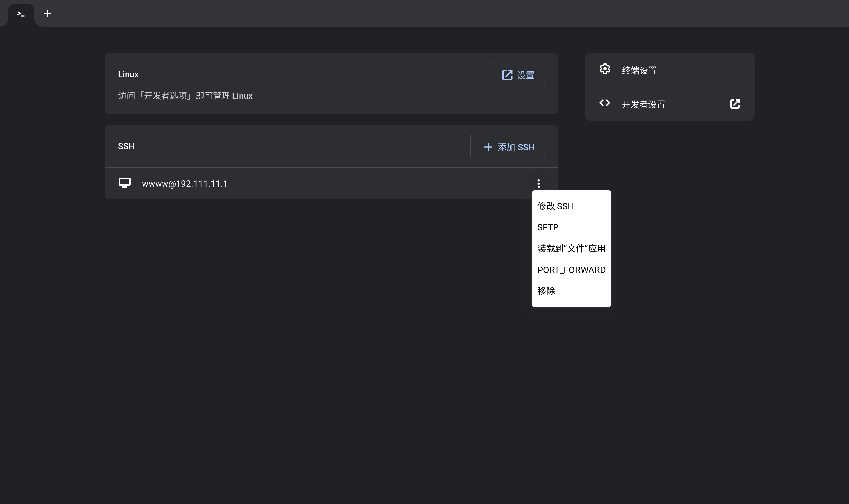Click external link icon beside 开发者设置

tap(735, 104)
